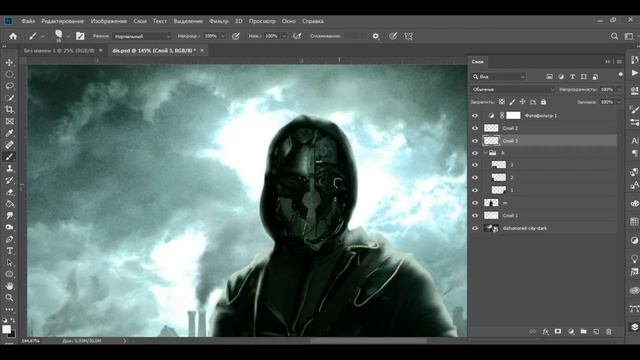Select the Path Selection arrow tool
Image resolution: width=640 pixels, height=360 pixels.
point(9,262)
